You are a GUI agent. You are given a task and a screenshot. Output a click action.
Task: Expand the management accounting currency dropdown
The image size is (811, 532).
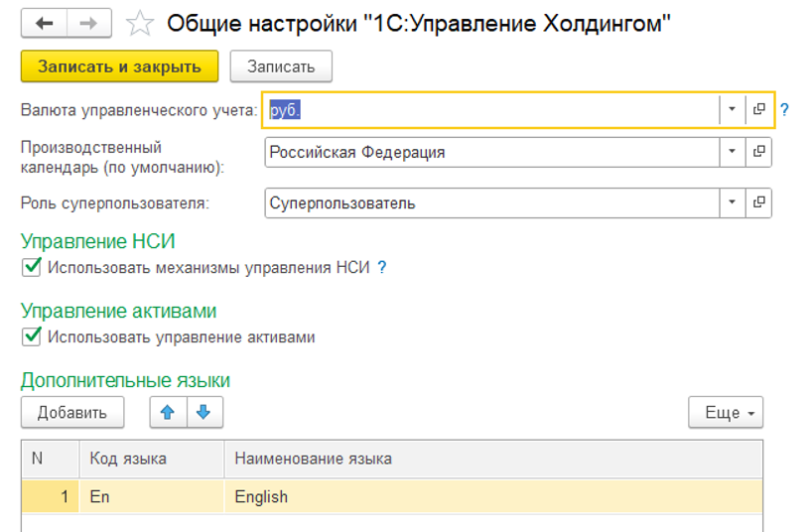[x=733, y=110]
